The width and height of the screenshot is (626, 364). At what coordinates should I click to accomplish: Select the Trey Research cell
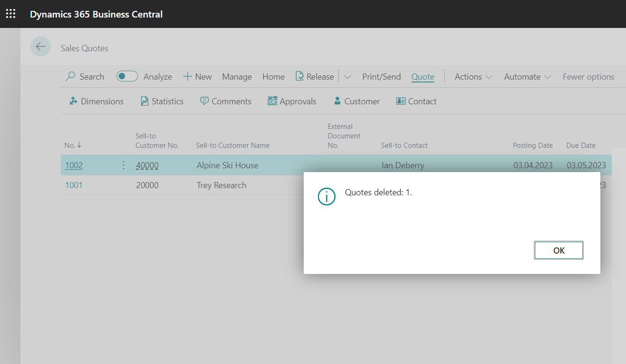[222, 185]
